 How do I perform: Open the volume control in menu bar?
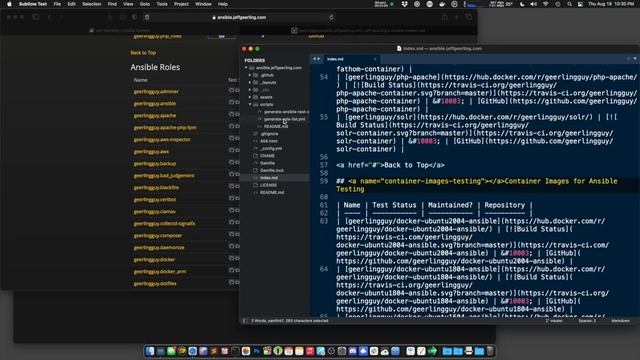[x=533, y=4]
